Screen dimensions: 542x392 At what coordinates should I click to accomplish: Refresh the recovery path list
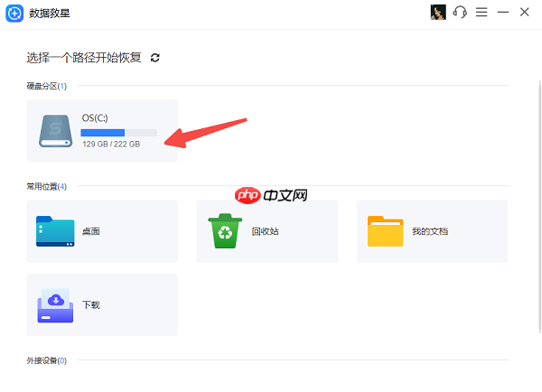155,58
